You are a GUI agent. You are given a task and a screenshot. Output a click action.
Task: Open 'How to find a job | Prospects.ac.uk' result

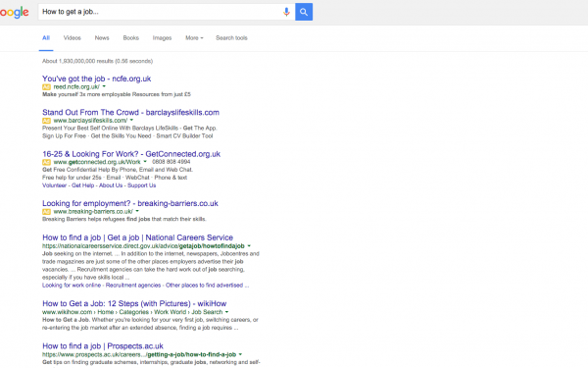[x=103, y=345]
